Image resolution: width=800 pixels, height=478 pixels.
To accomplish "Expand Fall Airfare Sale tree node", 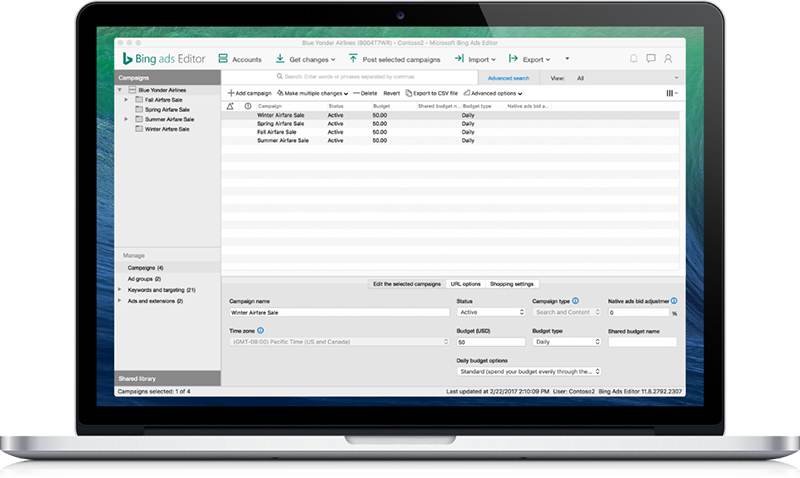I will coord(126,99).
